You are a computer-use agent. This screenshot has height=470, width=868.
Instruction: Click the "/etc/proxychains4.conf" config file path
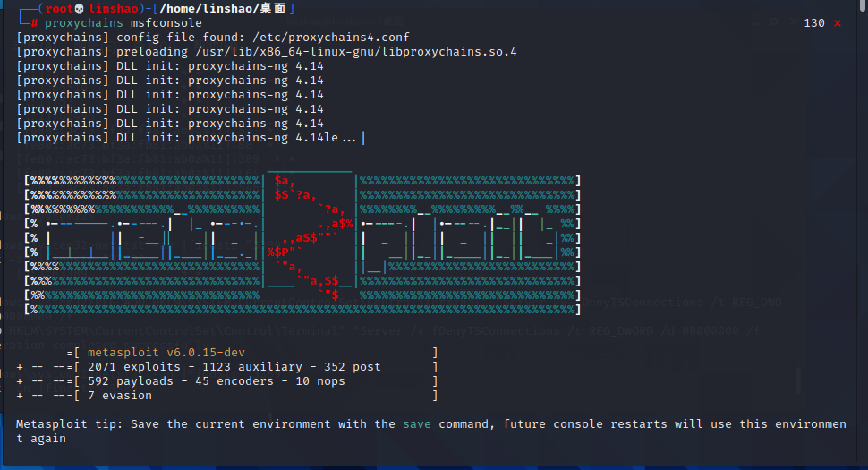pyautogui.click(x=330, y=37)
